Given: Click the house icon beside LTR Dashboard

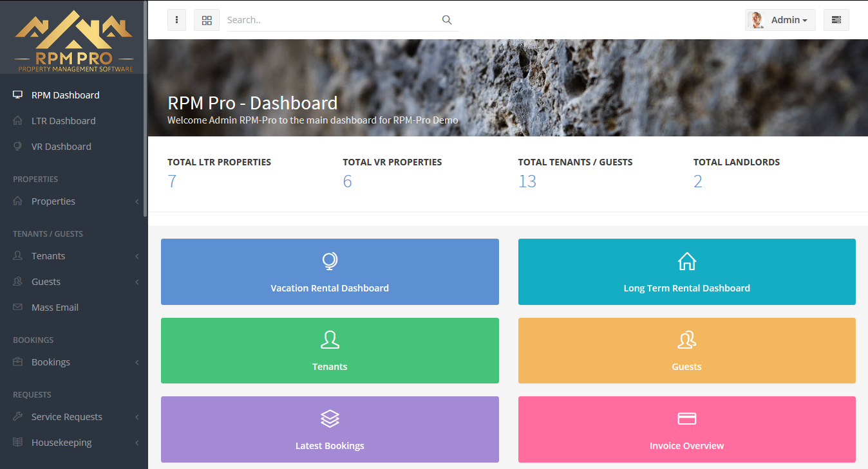Looking at the screenshot, I should click(18, 120).
